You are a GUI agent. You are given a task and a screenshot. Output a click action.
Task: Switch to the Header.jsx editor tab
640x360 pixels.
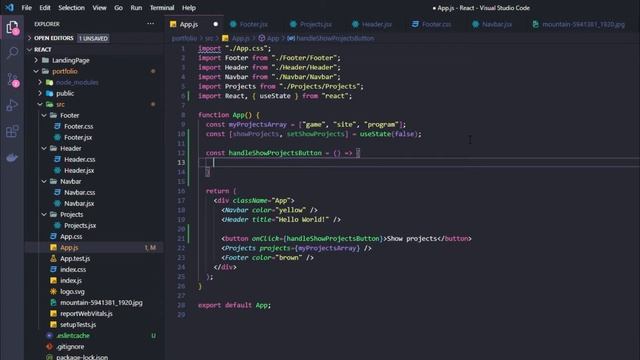376,24
